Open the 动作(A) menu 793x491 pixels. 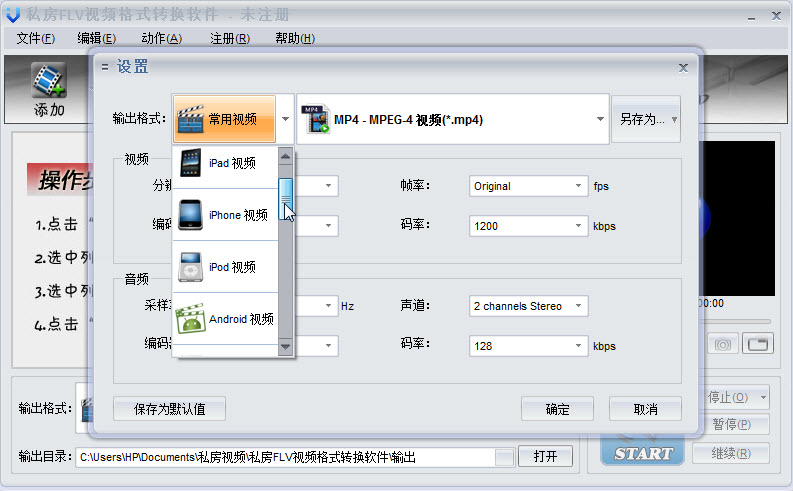point(161,38)
